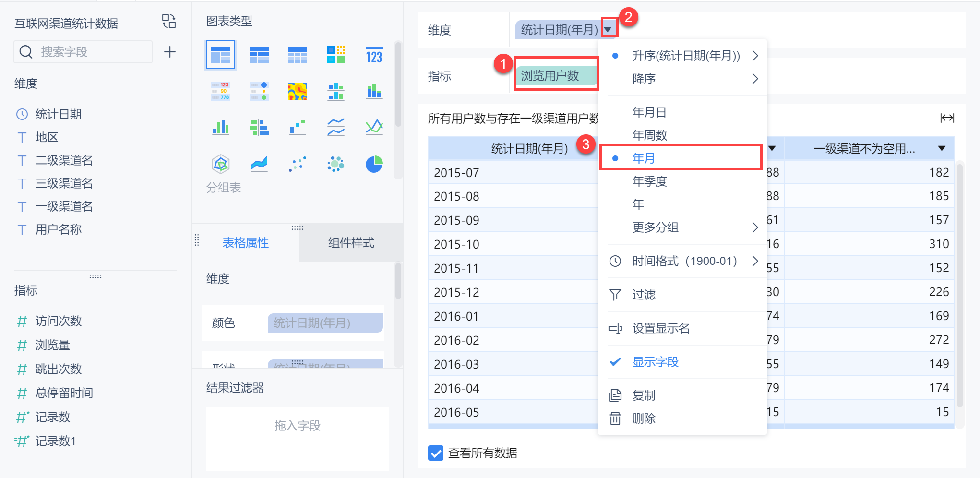This screenshot has height=478, width=980.
Task: Choose the 123 KPI indicator card chart
Action: click(374, 56)
